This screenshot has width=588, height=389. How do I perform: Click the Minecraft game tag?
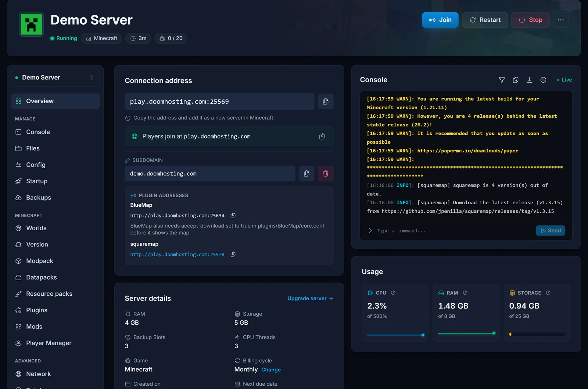click(x=101, y=38)
